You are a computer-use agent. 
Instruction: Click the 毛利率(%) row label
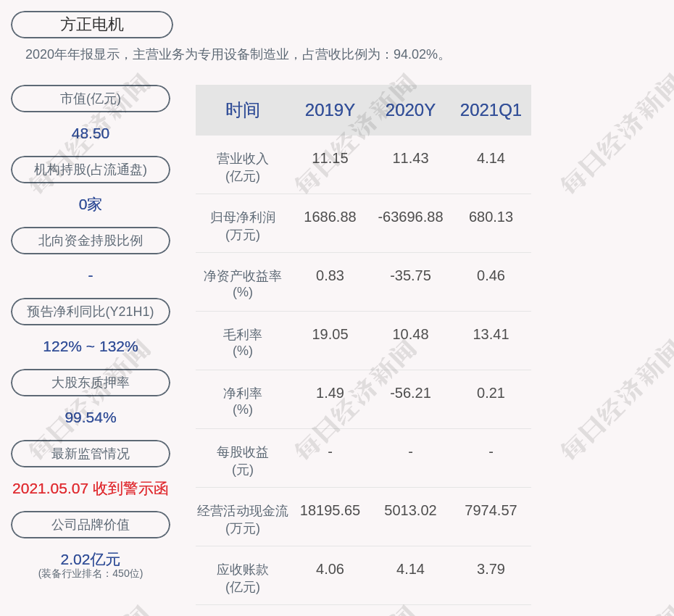coord(243,343)
